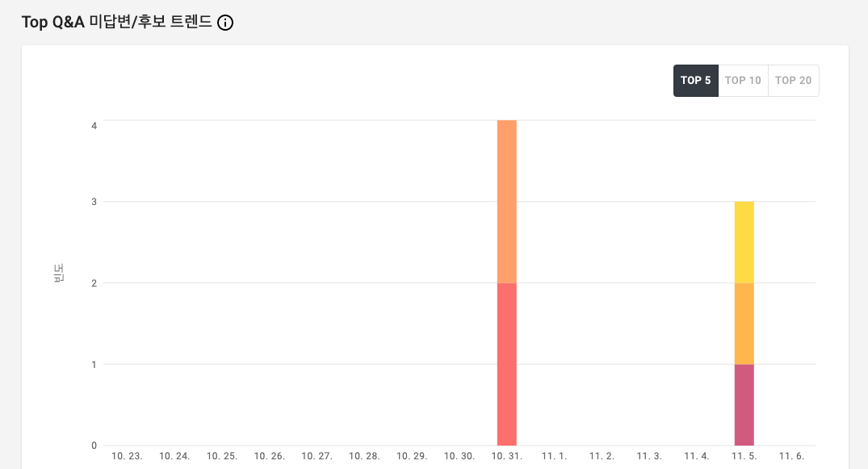Click the y-axis value 2 label

pos(94,283)
